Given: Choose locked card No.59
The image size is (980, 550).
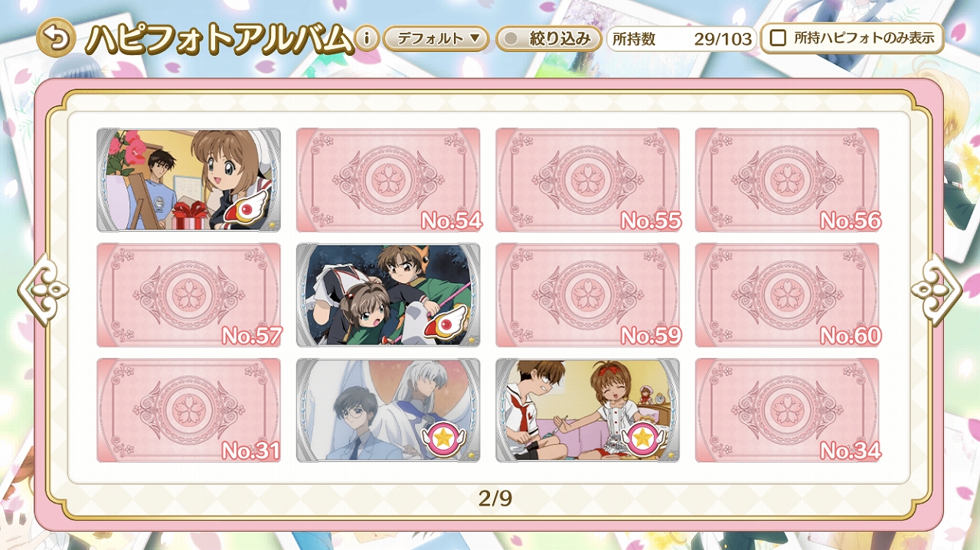Looking at the screenshot, I should [587, 295].
